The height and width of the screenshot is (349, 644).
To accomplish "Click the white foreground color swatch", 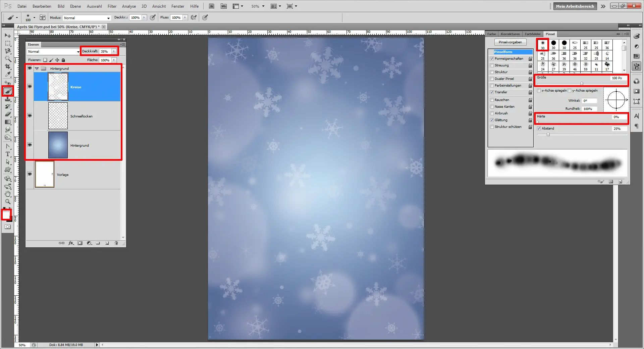I will [x=6, y=214].
